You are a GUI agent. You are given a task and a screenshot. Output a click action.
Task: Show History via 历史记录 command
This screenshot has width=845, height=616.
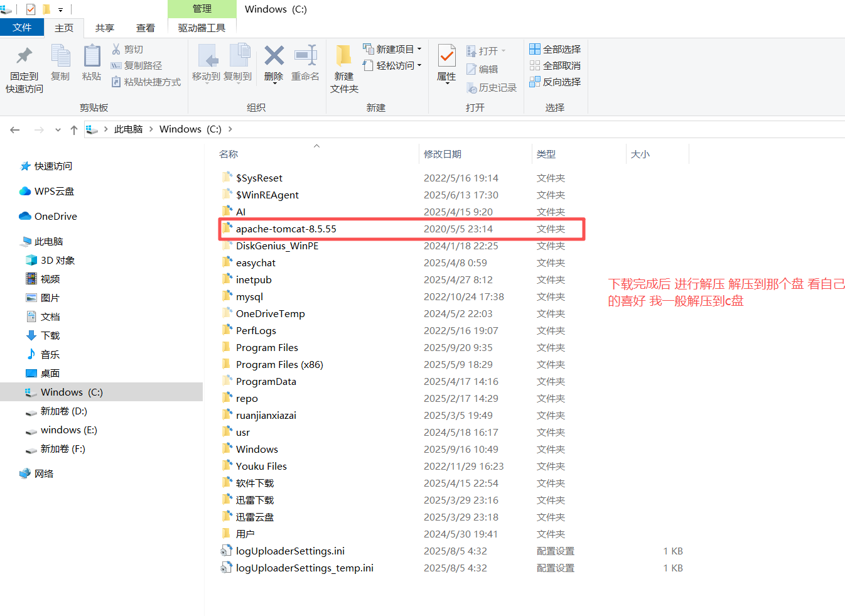point(492,88)
